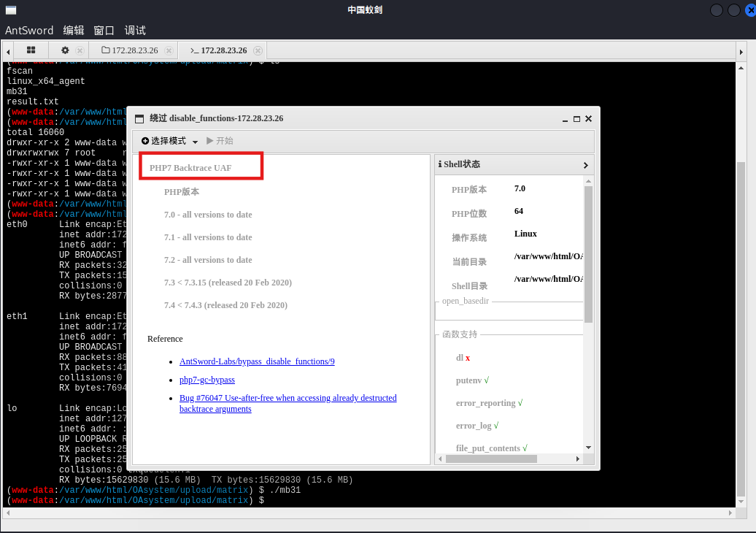Image resolution: width=756 pixels, height=533 pixels.
Task: Click the putenv function support entry
Action: point(473,380)
